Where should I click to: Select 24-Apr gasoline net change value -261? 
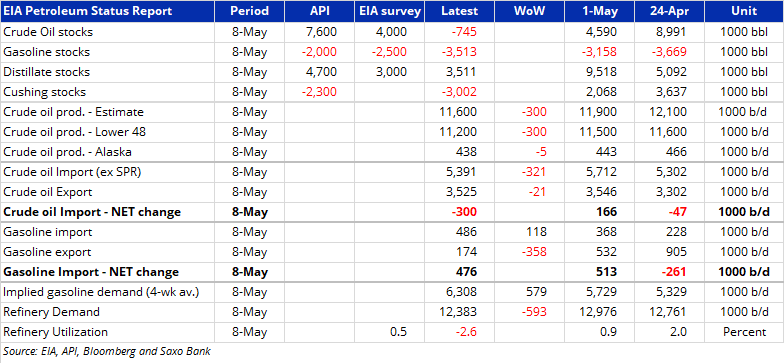click(673, 272)
